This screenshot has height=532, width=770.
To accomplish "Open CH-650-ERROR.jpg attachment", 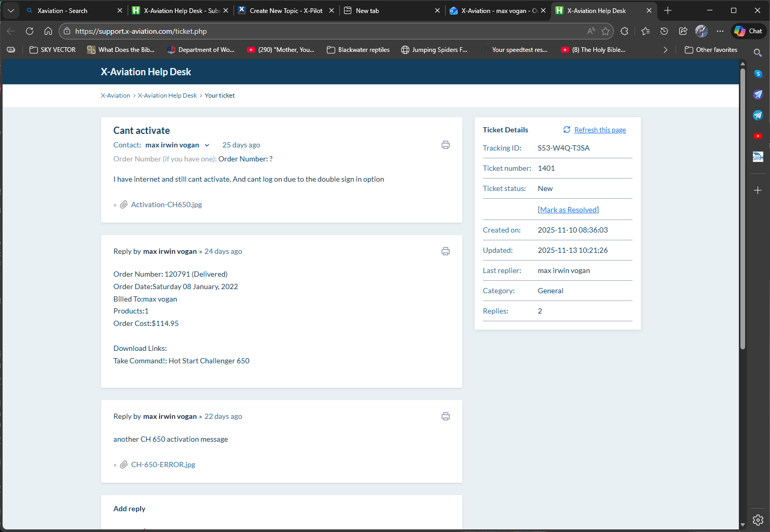I will tap(163, 465).
